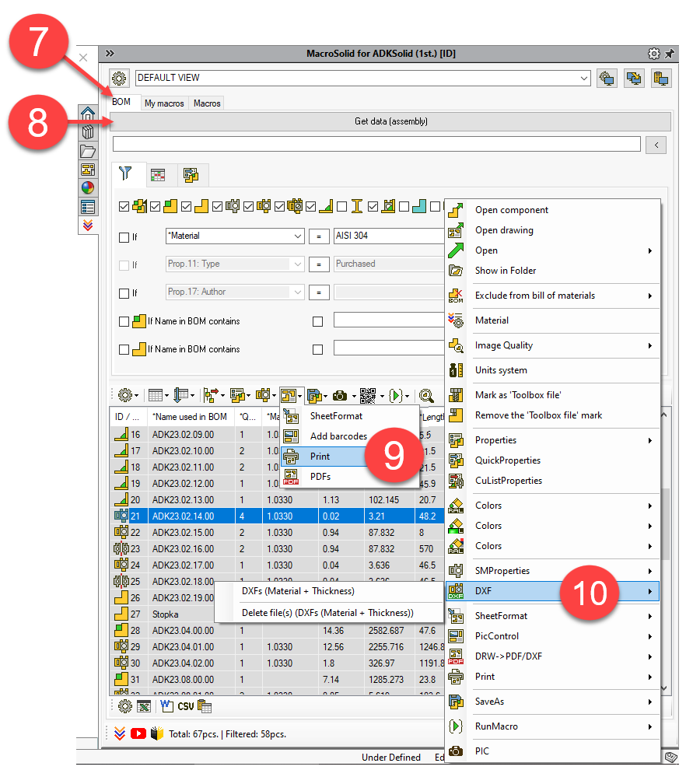
Task: Click the back arrow button beside search field
Action: [656, 145]
